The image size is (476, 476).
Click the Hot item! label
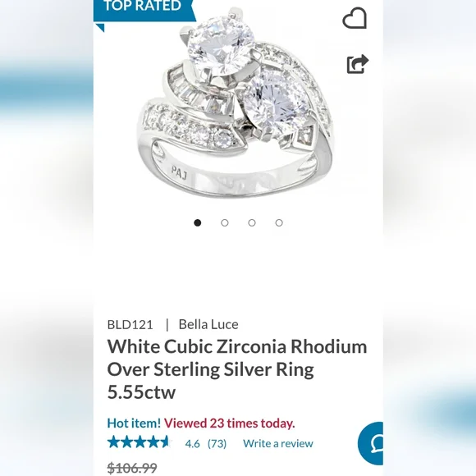pos(134,423)
